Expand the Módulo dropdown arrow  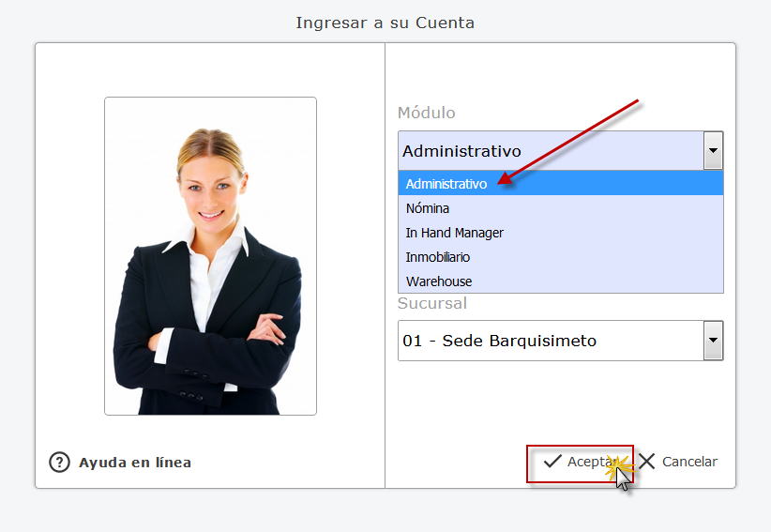[713, 150]
